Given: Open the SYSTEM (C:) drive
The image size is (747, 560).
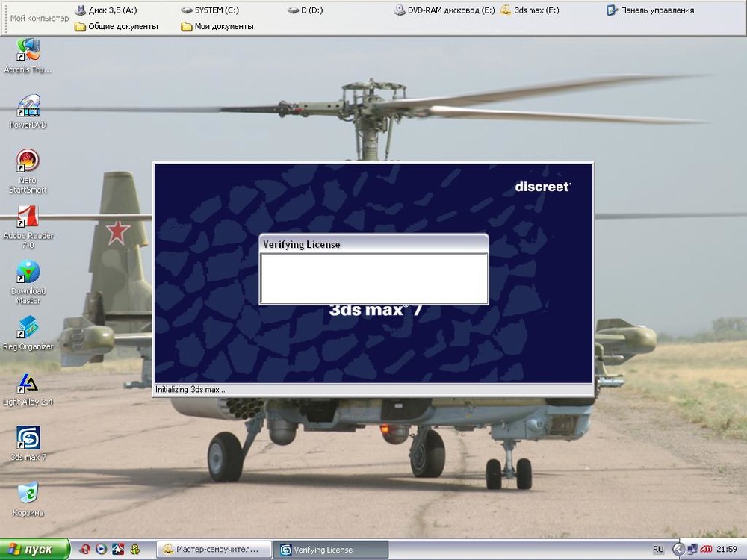Looking at the screenshot, I should click(x=210, y=10).
